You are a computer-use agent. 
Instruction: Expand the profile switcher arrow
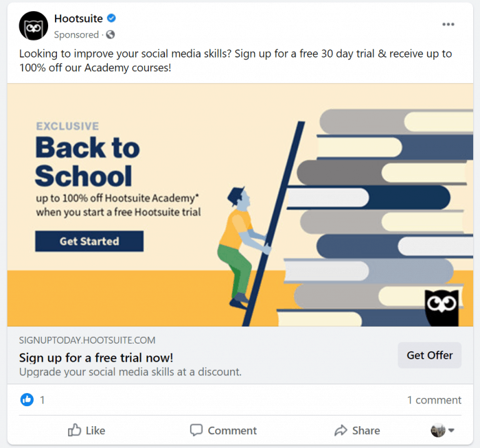(x=451, y=431)
